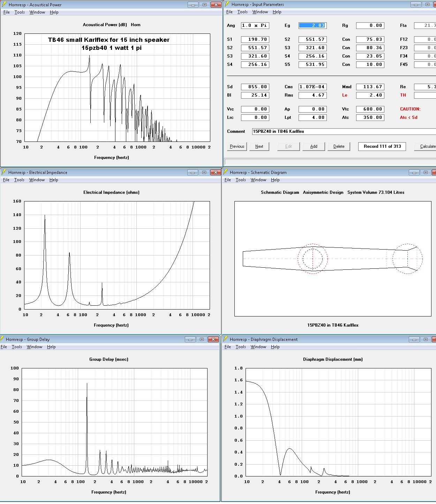Click the Group Delay (msec) chart title
Image resolution: width=436 pixels, height=504 pixels.
coord(109,359)
